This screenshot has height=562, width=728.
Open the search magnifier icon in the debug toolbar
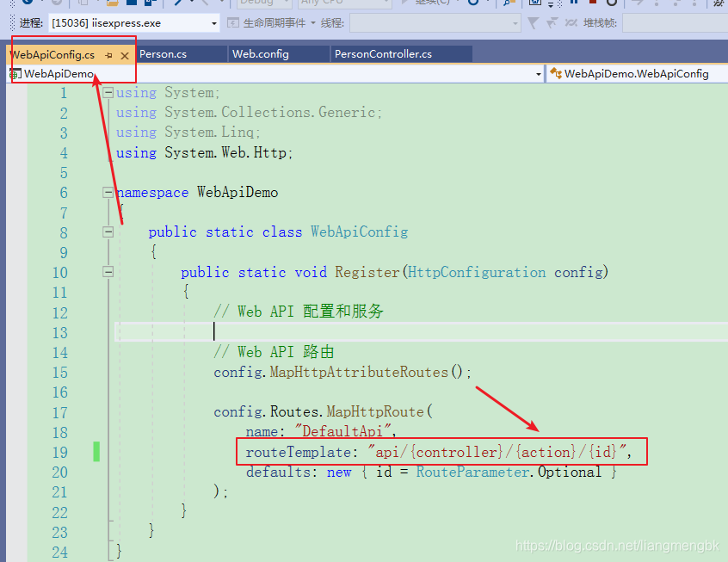tap(507, 4)
